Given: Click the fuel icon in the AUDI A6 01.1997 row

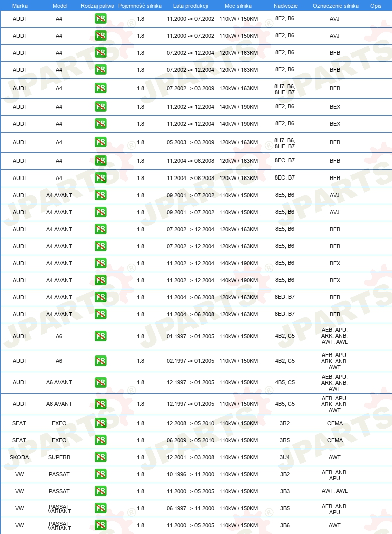Looking at the screenshot, I should (100, 336).
